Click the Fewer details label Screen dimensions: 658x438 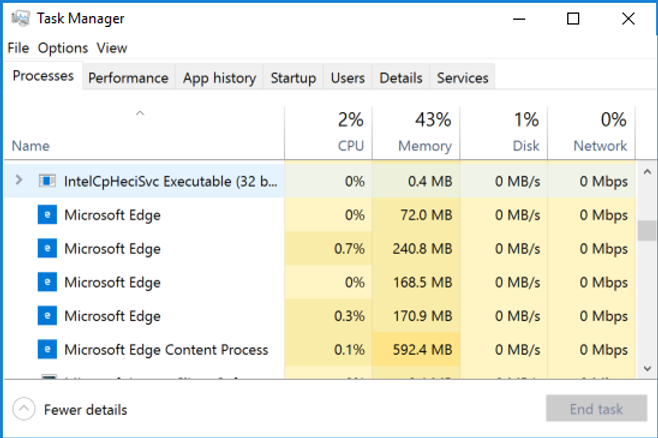[x=85, y=409]
